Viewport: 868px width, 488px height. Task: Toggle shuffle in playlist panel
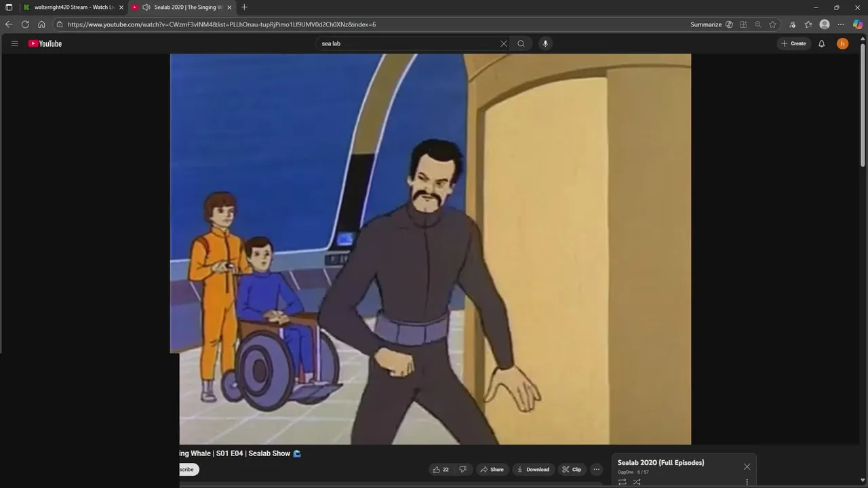(x=637, y=482)
